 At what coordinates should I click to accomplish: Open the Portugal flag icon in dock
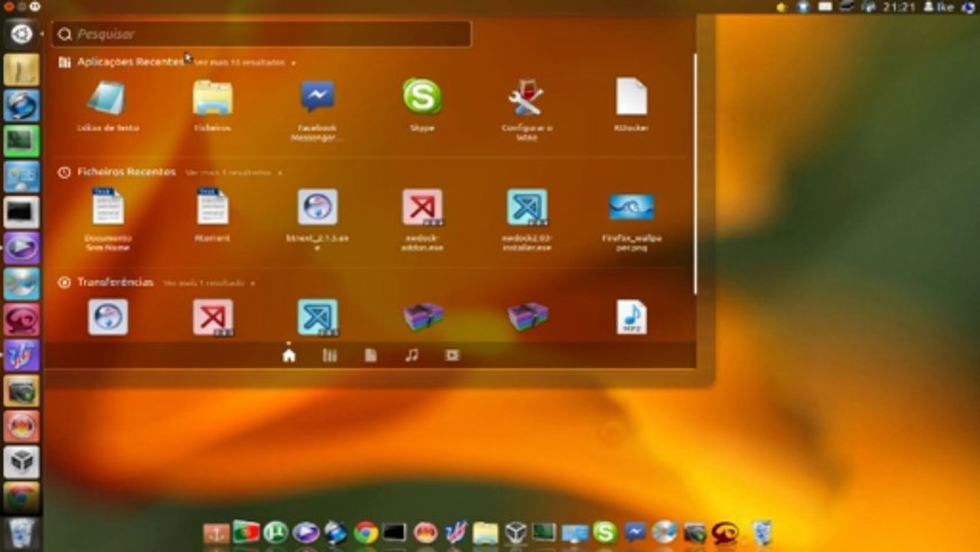(x=246, y=532)
